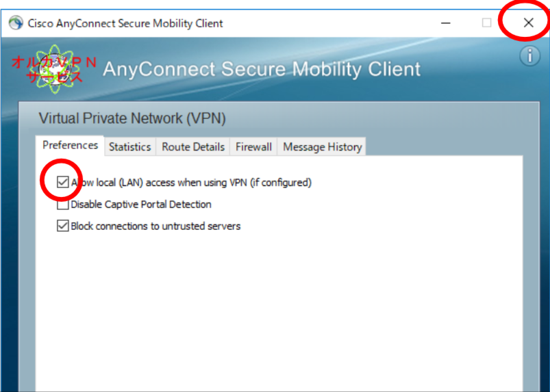
Task: Open the Route Details tab
Action: click(x=193, y=147)
